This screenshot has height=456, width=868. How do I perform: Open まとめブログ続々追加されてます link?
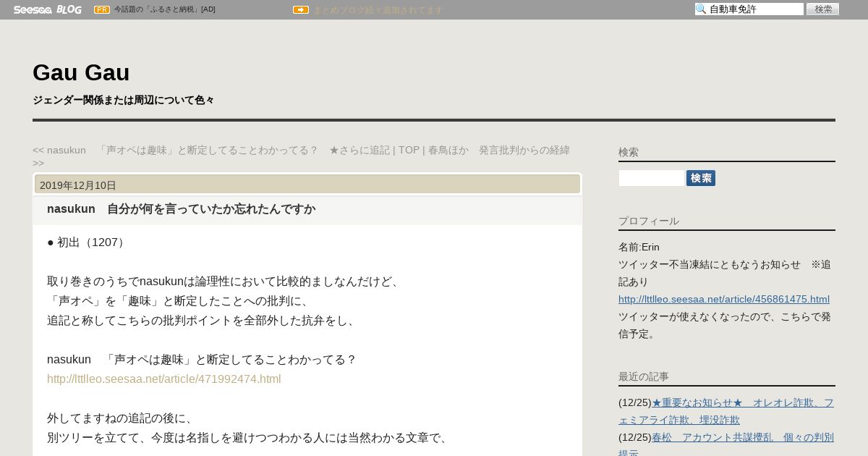[378, 10]
